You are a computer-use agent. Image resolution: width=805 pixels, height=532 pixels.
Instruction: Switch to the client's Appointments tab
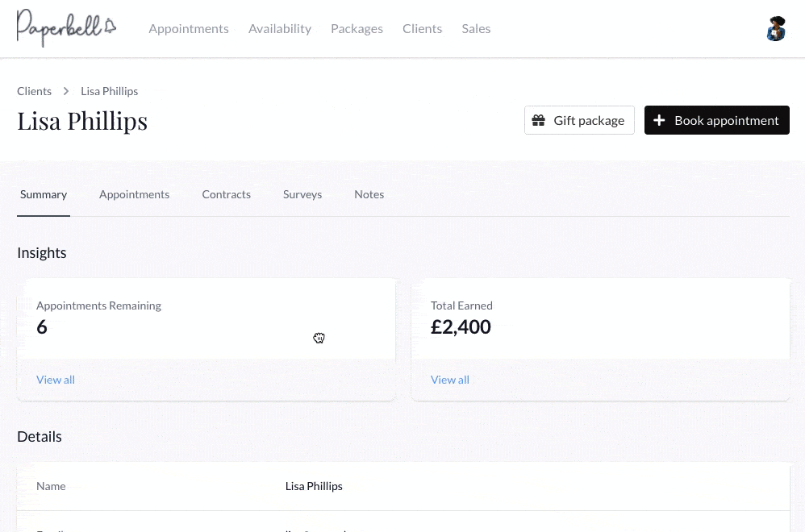pyautogui.click(x=134, y=194)
